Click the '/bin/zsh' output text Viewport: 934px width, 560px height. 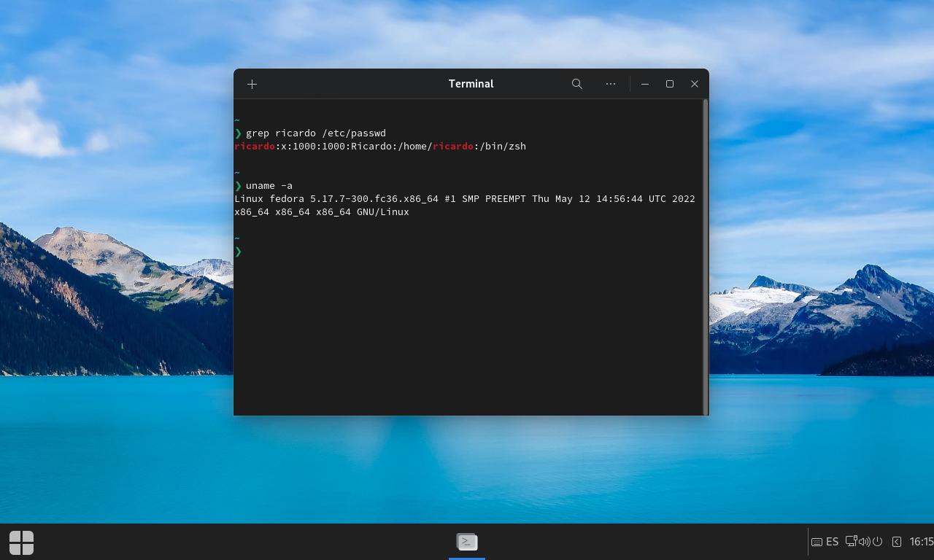[x=503, y=147]
